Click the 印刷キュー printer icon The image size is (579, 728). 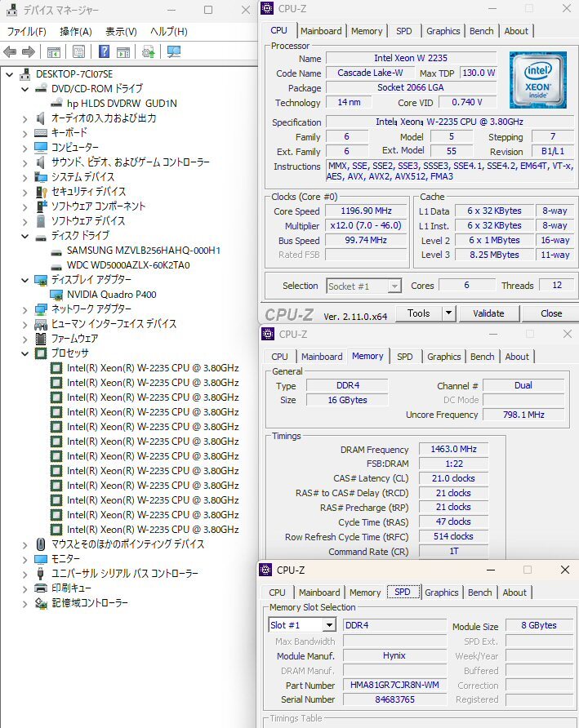click(x=41, y=588)
